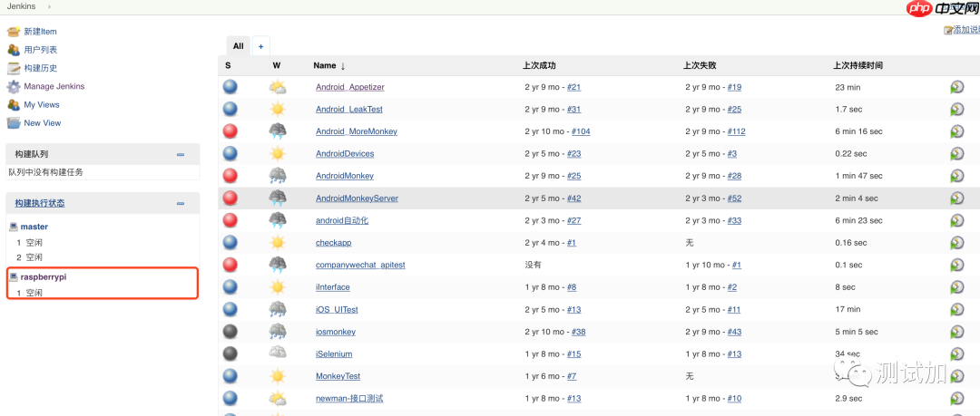Sort by last success column header

click(539, 65)
